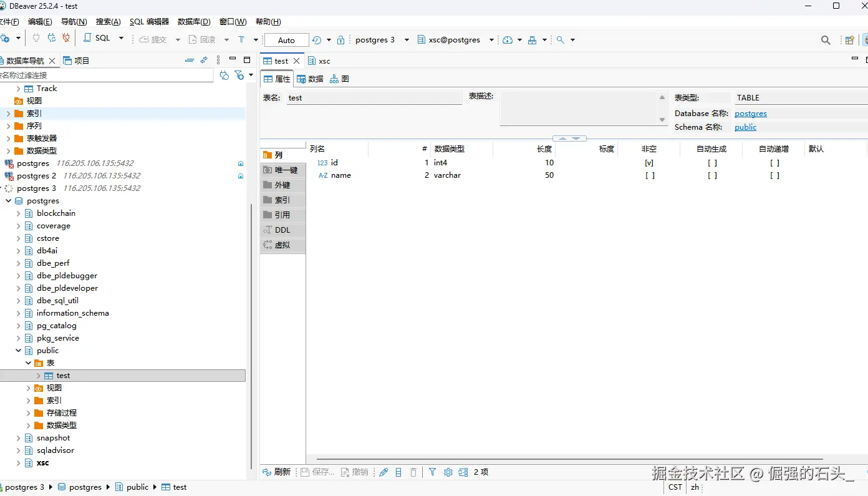Toggle the not-null checkbox for name column
Viewport: 868px width, 496px height.
click(649, 175)
